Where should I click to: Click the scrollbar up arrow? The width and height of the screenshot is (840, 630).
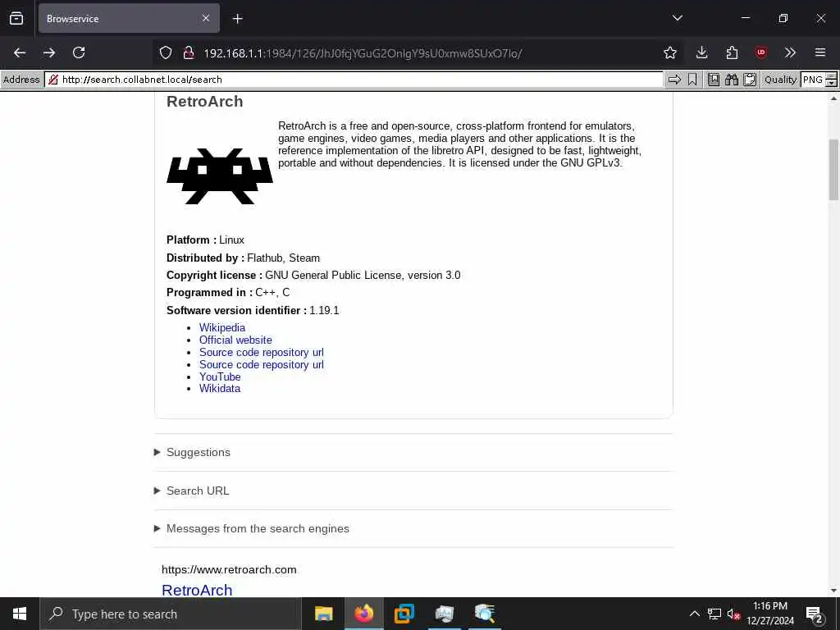833,98
